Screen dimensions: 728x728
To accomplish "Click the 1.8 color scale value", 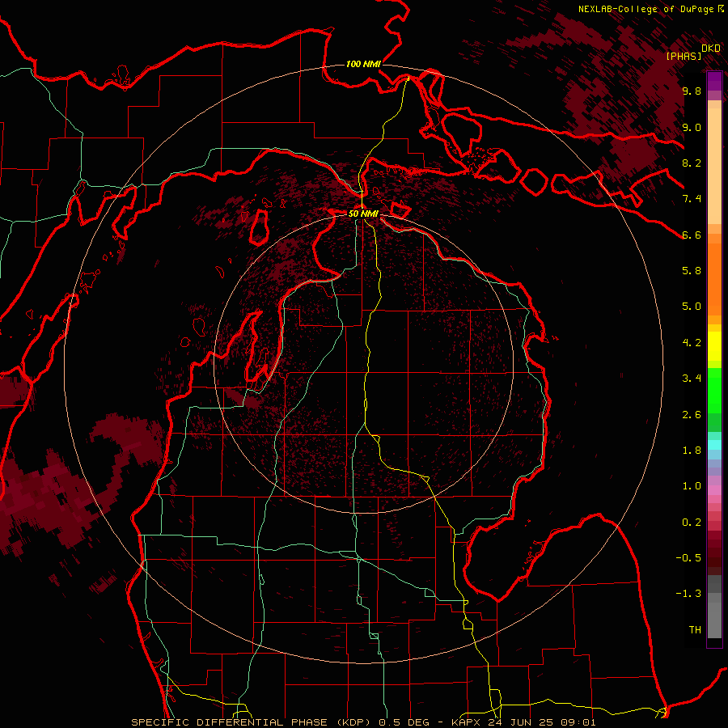I will 692,451.
